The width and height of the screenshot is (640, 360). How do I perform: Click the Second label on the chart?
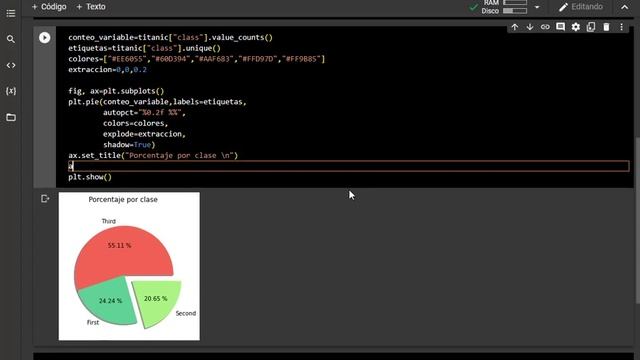186,313
